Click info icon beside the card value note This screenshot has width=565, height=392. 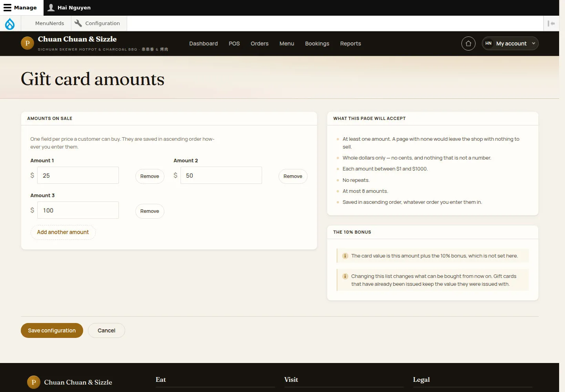345,256
